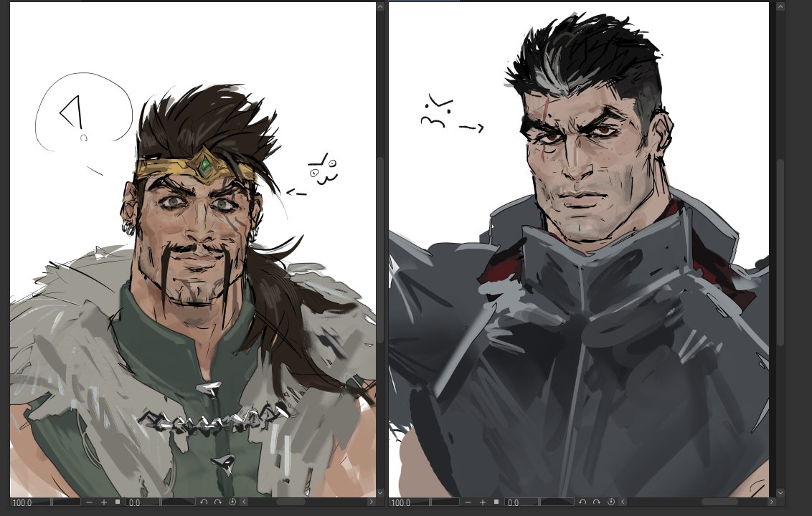Click left canvas vertical scroll up arrow

click(x=381, y=6)
